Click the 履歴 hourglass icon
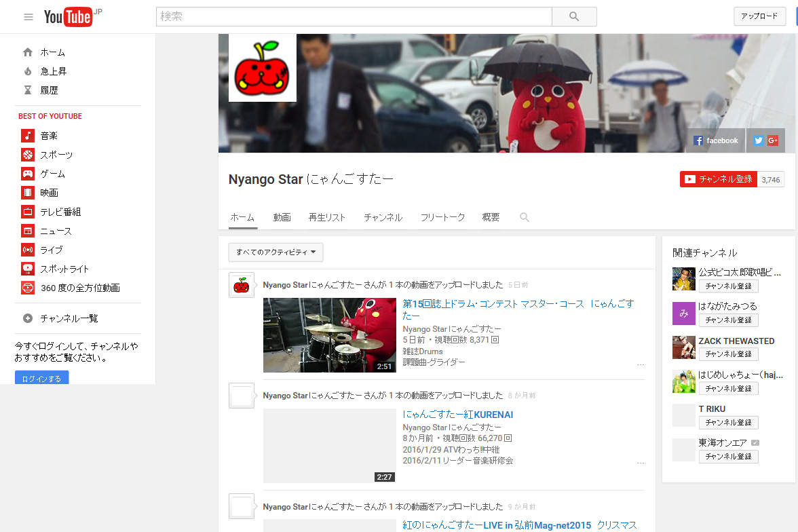 click(28, 90)
